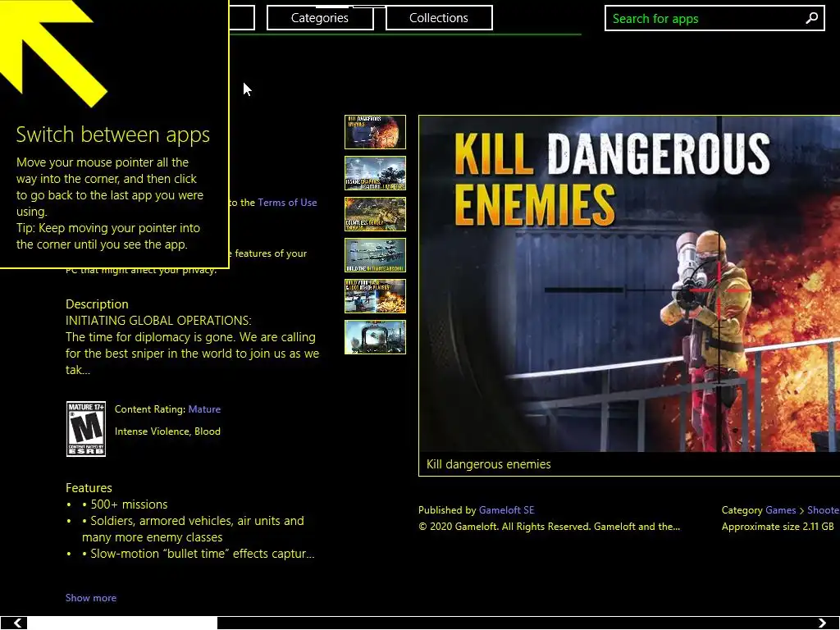Open the Terms of Use link

(287, 203)
